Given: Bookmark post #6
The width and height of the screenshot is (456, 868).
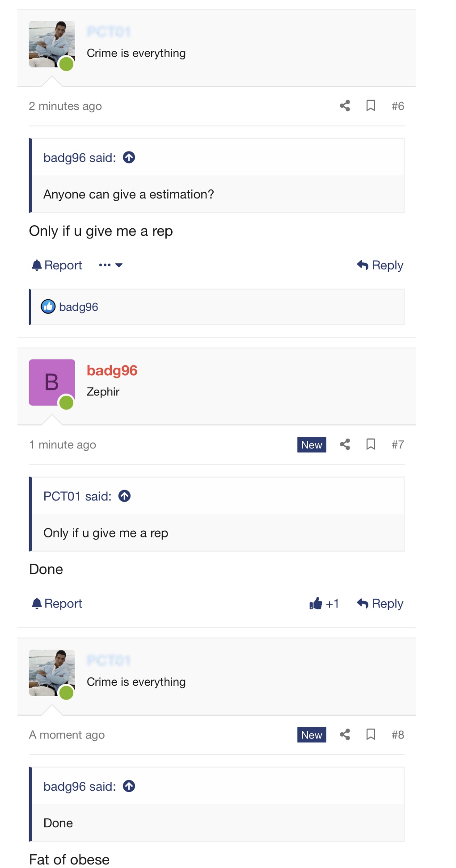Looking at the screenshot, I should [371, 106].
